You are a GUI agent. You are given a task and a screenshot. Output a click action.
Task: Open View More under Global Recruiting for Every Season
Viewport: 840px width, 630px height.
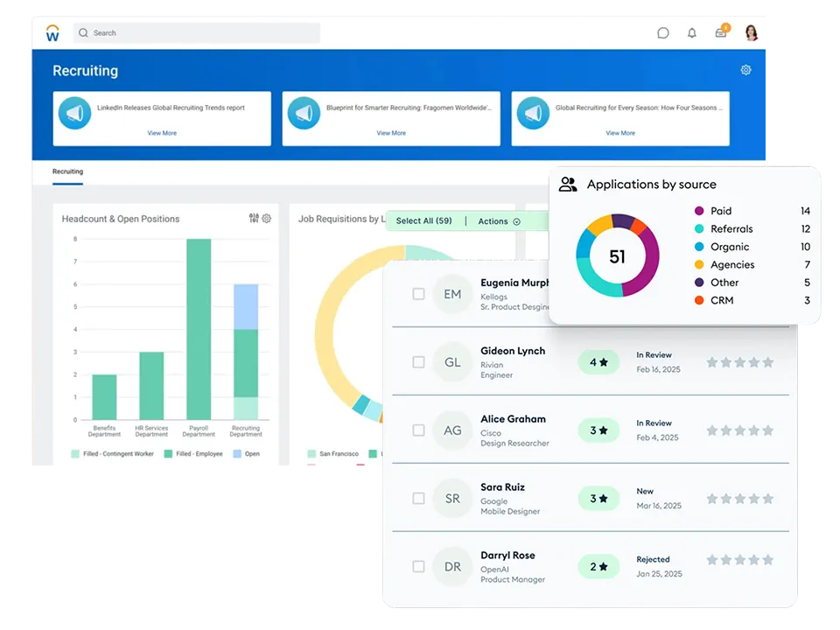pos(620,133)
